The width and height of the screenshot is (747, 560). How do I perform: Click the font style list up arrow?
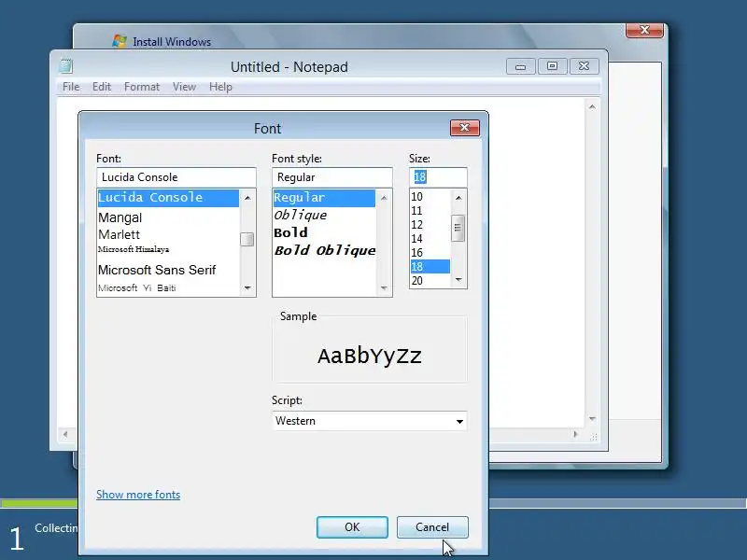pyautogui.click(x=384, y=198)
